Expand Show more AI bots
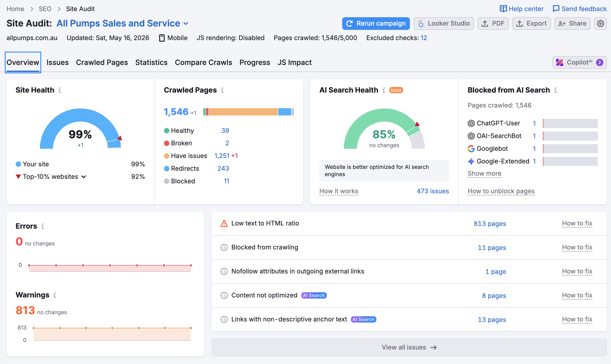 [x=484, y=174]
